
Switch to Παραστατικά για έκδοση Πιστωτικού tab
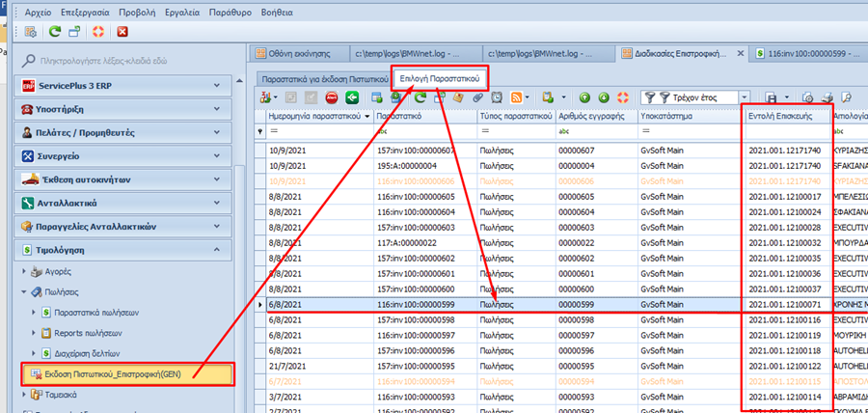(323, 77)
